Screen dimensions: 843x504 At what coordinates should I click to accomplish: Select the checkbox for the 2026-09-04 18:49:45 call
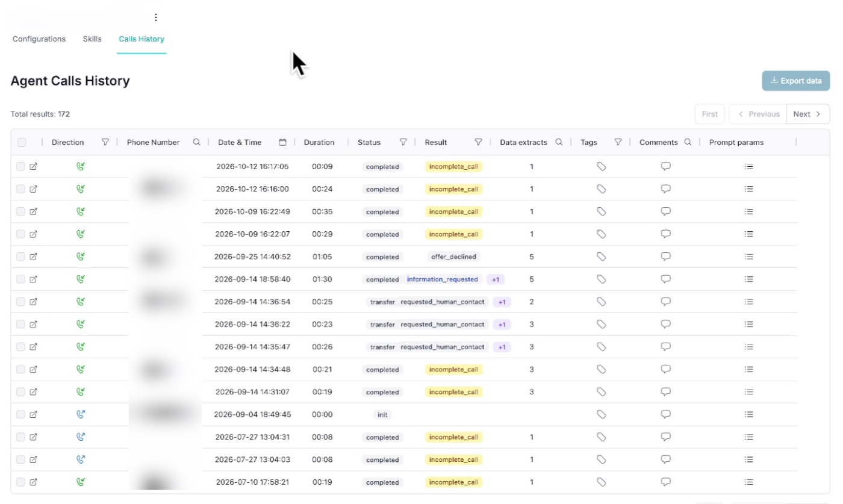(x=21, y=414)
